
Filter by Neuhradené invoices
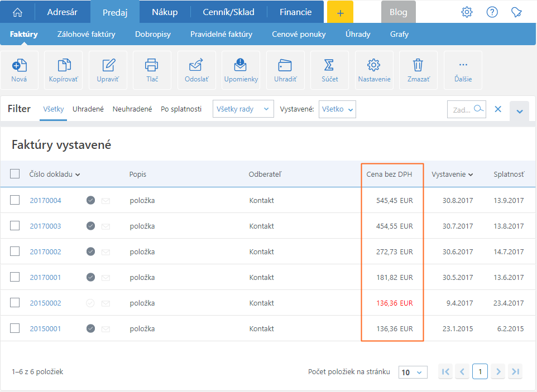point(132,109)
